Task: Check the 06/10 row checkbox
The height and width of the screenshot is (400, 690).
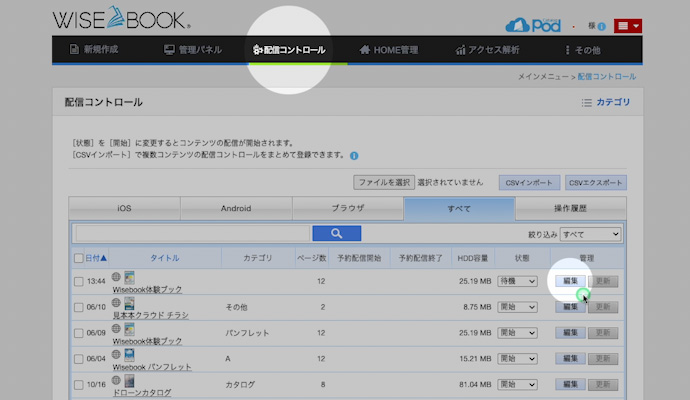Action: (x=78, y=307)
